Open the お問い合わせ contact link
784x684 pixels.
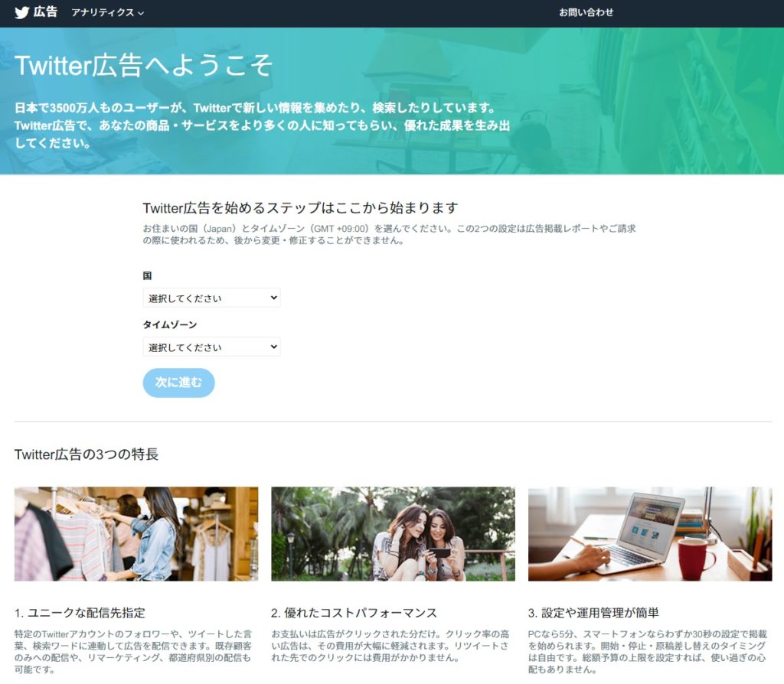click(x=586, y=12)
